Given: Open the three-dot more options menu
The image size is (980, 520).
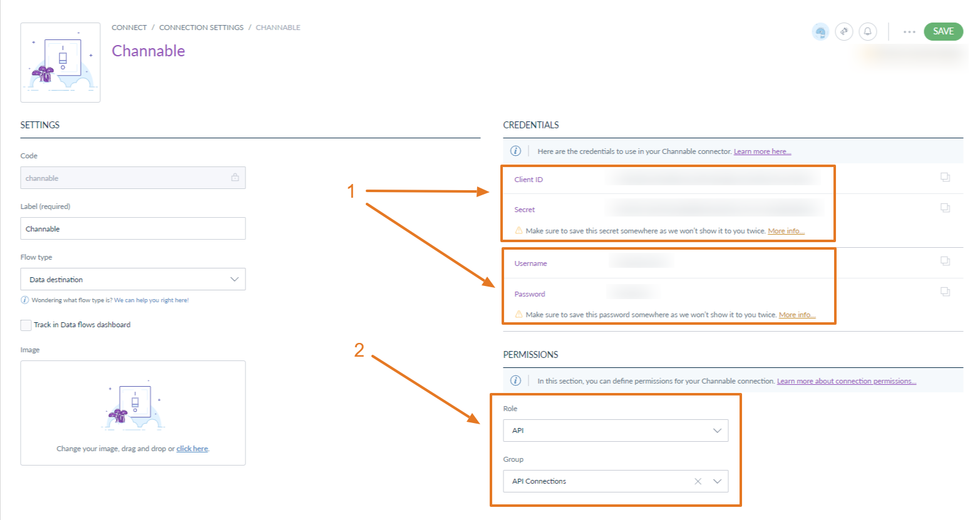Looking at the screenshot, I should pyautogui.click(x=909, y=32).
